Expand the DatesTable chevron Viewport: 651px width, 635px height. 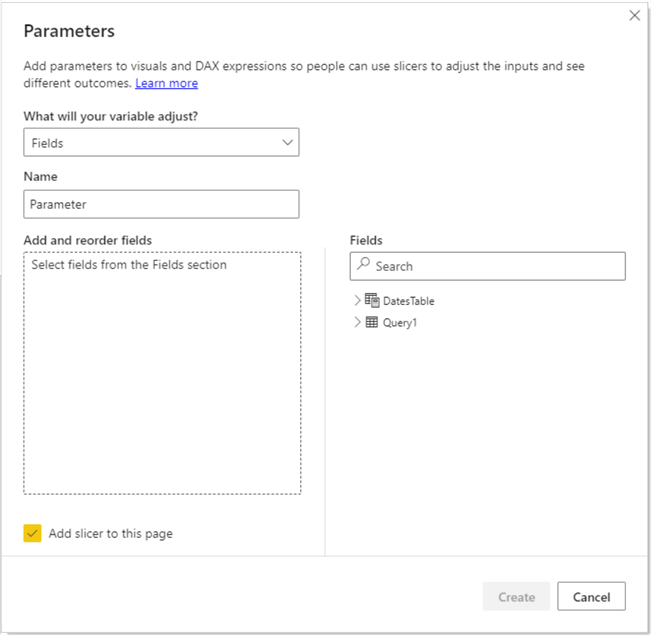coord(358,300)
